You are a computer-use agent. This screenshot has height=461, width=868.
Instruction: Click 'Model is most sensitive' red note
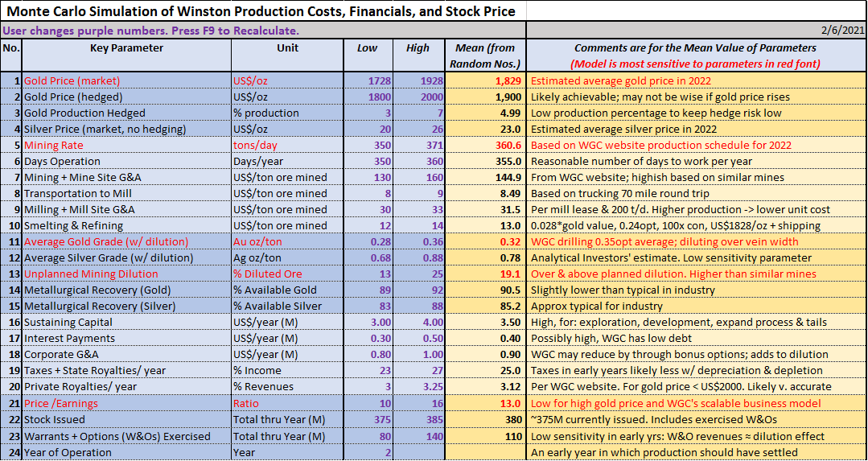pyautogui.click(x=696, y=64)
